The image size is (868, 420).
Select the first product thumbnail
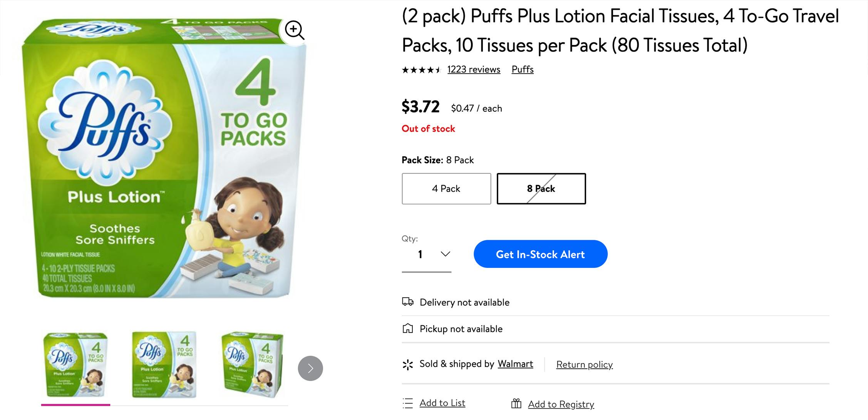(x=75, y=365)
